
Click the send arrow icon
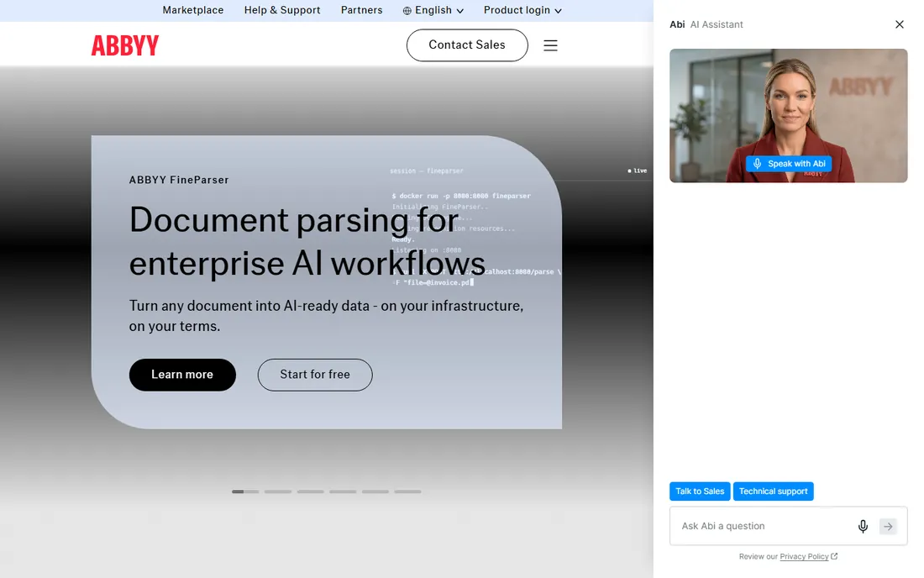click(x=888, y=526)
